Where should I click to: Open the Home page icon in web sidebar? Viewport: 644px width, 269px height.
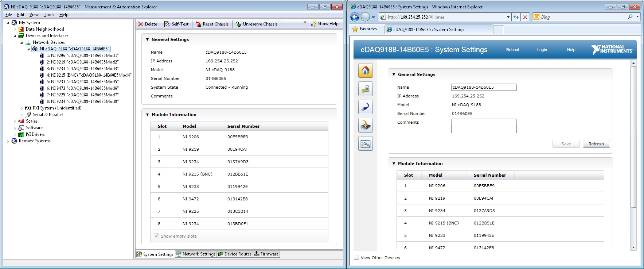[x=365, y=70]
